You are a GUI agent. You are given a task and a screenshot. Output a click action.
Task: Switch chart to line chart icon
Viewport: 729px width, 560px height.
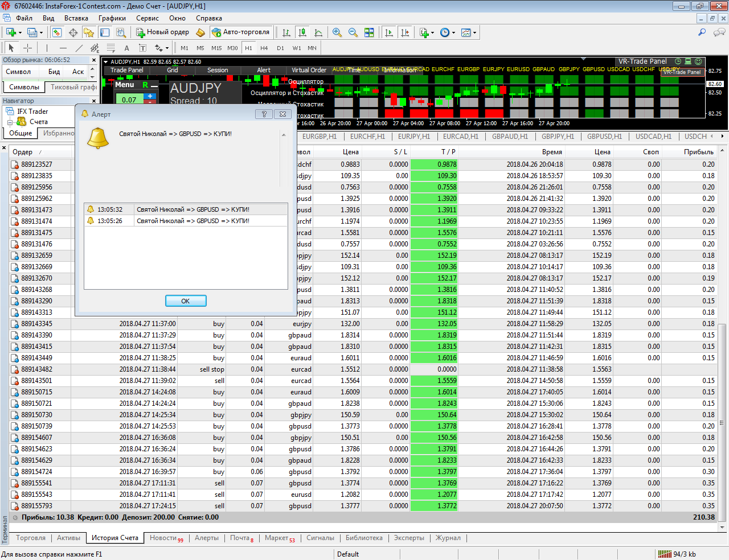tap(318, 32)
